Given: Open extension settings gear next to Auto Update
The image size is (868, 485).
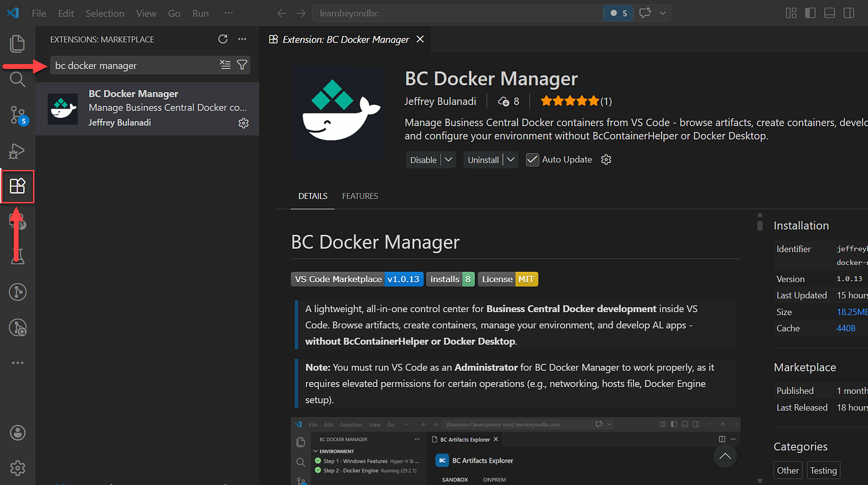Looking at the screenshot, I should (606, 159).
